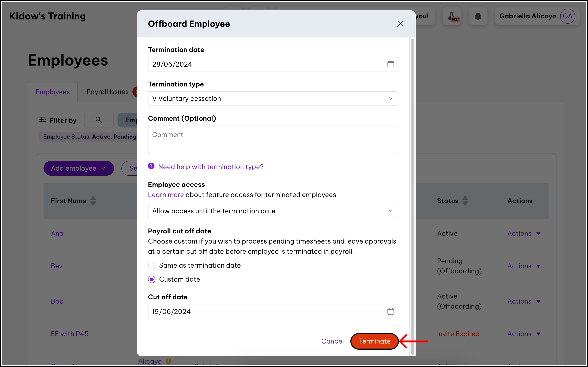Close the Offboard Employee dialog
Viewport: 588px width, 367px height.
click(400, 24)
